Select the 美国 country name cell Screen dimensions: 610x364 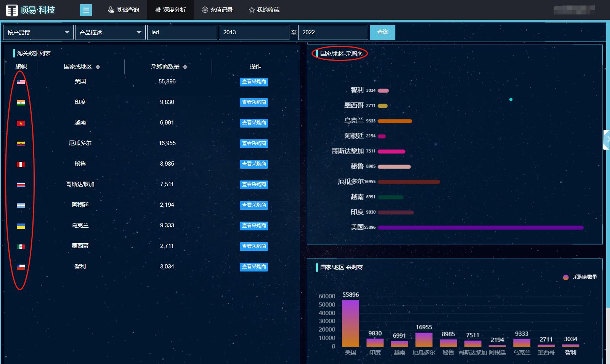click(80, 81)
